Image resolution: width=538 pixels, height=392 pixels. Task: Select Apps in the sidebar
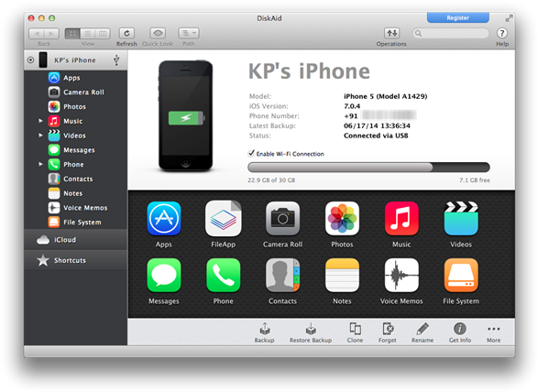point(75,78)
